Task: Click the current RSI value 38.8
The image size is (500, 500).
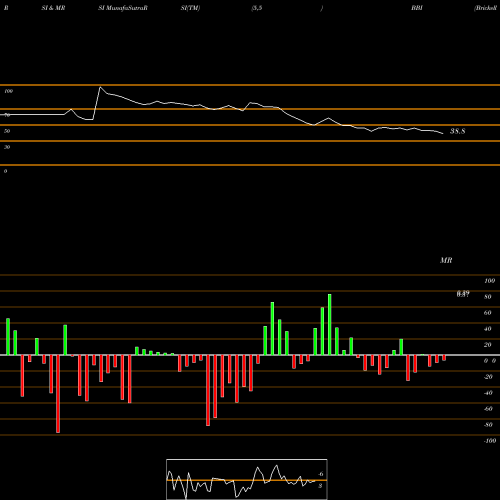Action: pos(457,131)
